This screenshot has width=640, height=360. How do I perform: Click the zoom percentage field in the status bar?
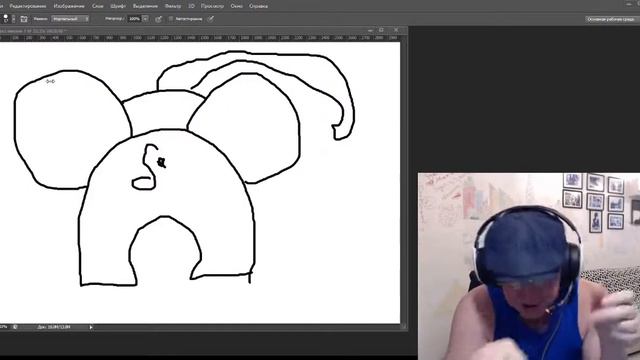pyautogui.click(x=4, y=327)
